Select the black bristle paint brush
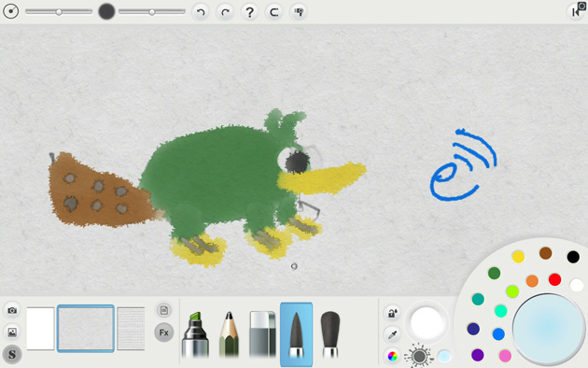This screenshot has height=368, width=588. click(330, 333)
